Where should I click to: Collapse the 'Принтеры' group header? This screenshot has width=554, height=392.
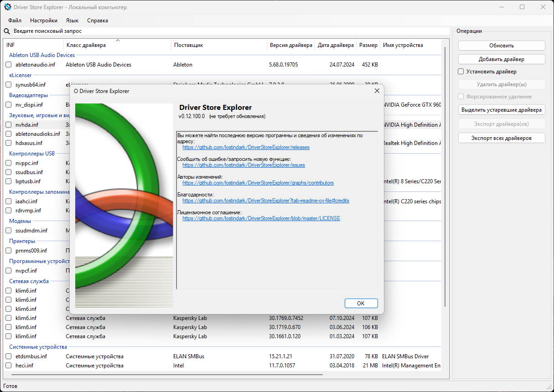point(22,241)
